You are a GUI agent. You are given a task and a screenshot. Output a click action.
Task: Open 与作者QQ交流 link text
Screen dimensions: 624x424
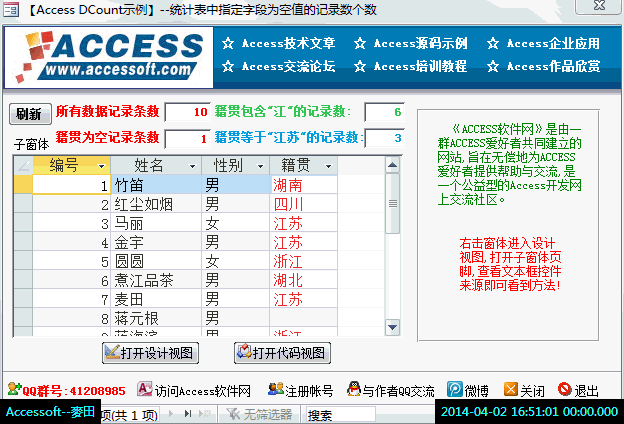coord(398,391)
